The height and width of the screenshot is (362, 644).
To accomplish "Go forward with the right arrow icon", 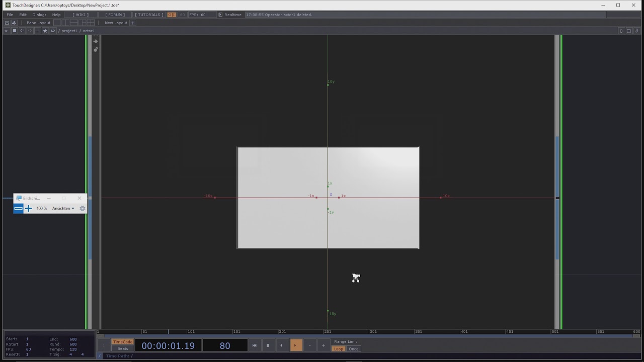I will coord(29,31).
